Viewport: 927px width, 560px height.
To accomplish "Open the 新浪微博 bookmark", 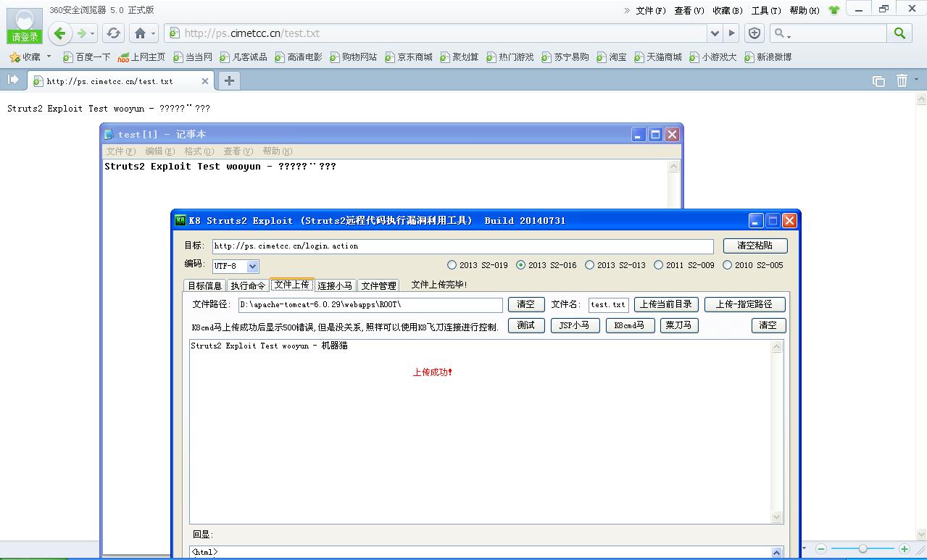I will click(768, 57).
